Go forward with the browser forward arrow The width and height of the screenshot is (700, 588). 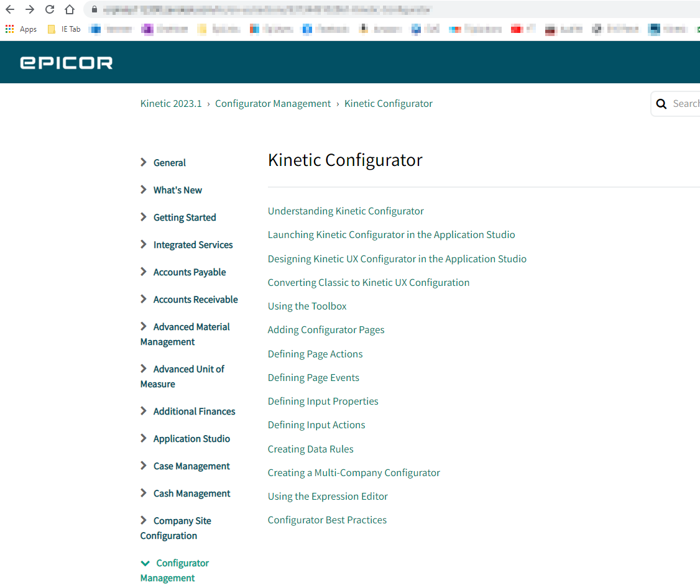tap(30, 9)
